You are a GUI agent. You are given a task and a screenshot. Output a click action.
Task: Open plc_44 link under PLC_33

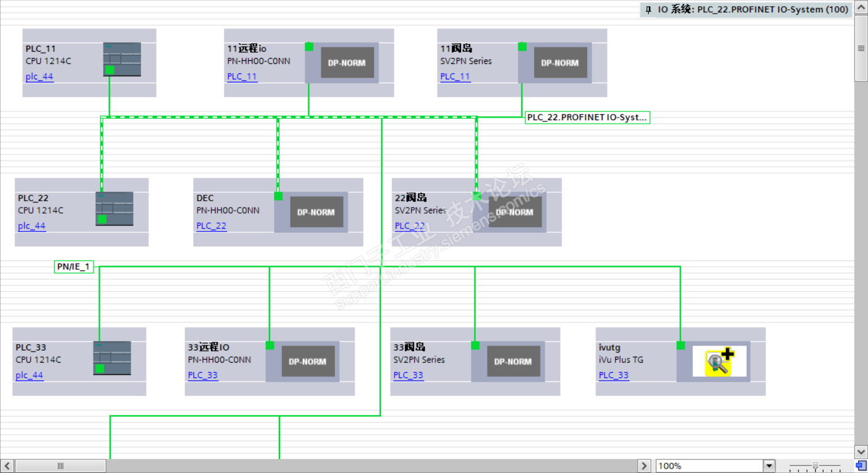(30, 375)
